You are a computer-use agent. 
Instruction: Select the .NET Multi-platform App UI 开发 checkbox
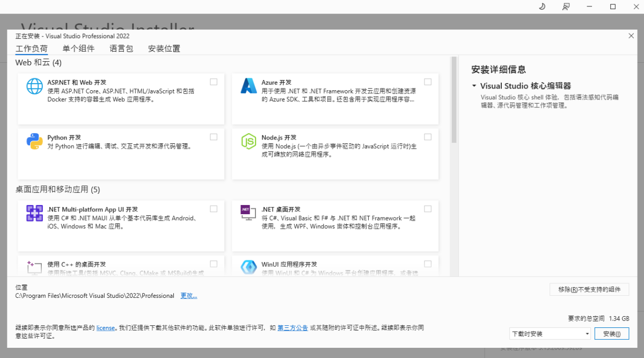point(214,209)
